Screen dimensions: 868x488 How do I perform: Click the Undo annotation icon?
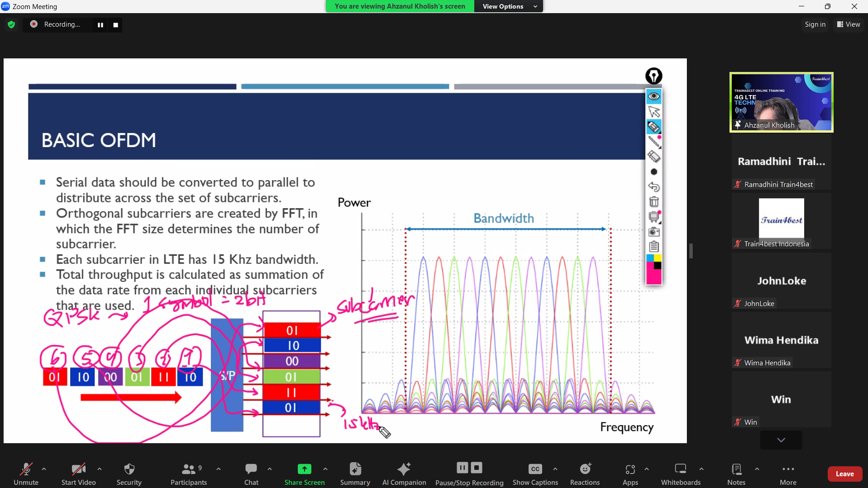654,187
